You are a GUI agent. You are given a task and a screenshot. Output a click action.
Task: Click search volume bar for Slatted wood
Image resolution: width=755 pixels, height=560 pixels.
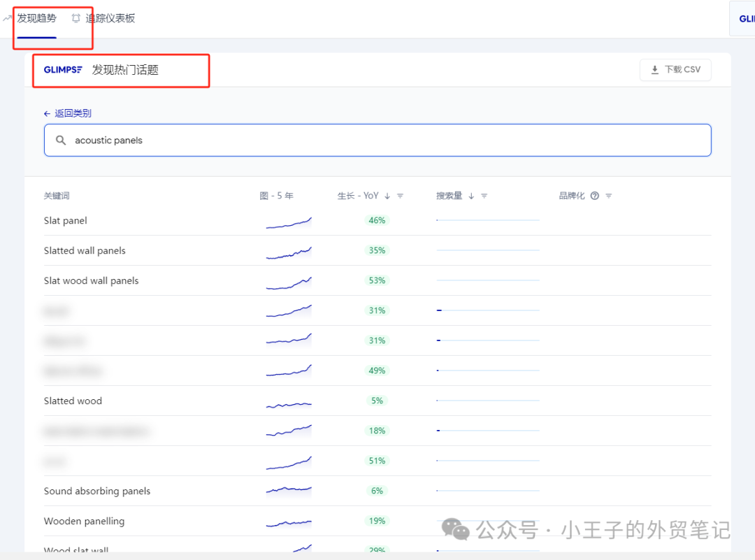click(x=487, y=401)
